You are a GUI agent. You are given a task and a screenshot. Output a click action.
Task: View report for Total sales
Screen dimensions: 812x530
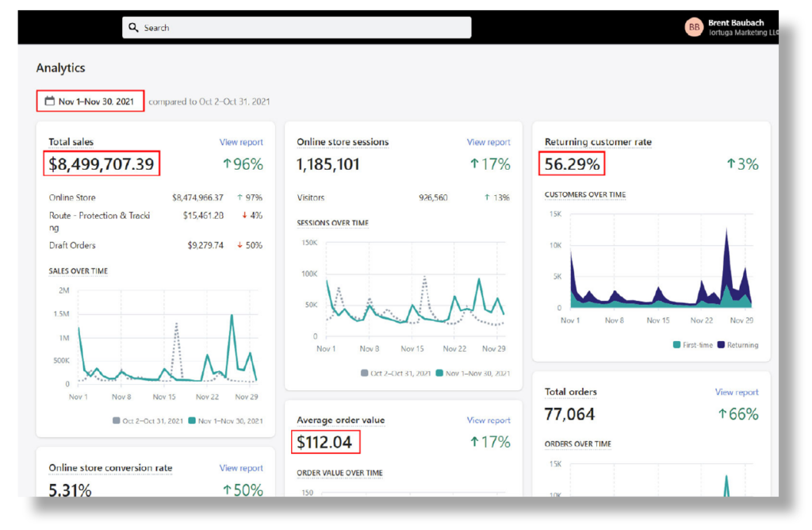coord(241,142)
